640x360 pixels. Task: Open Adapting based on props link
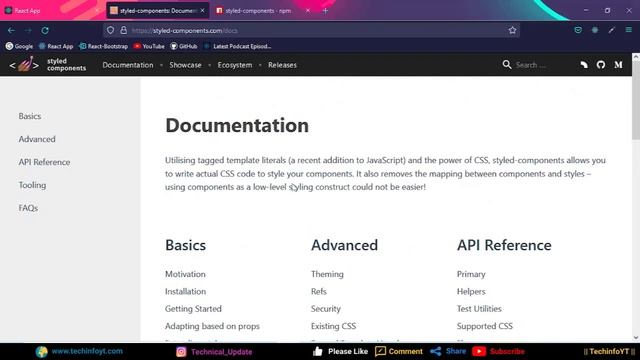212,326
